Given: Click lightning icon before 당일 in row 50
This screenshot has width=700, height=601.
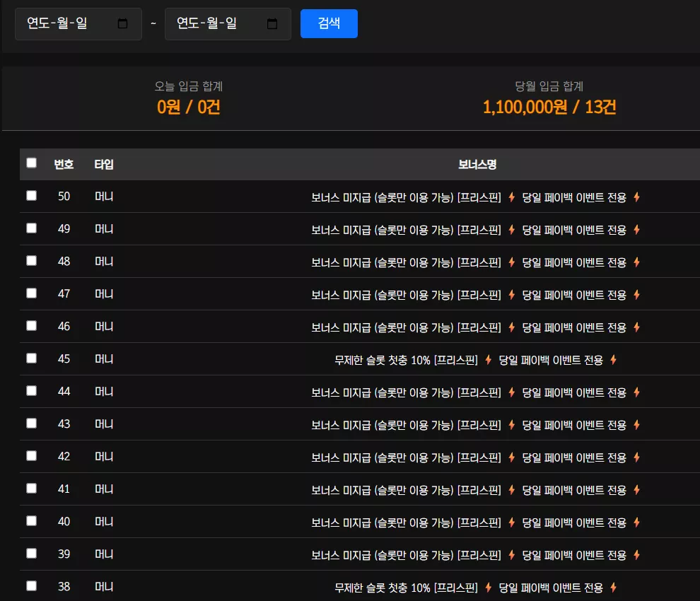Looking at the screenshot, I should 512,197.
